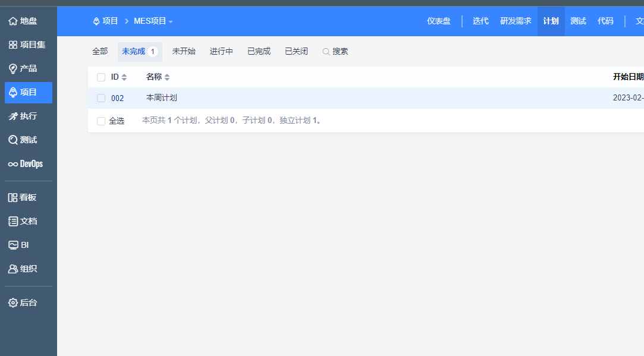
Task: Tick the 全选 checkbox in the footer
Action: [x=101, y=121]
